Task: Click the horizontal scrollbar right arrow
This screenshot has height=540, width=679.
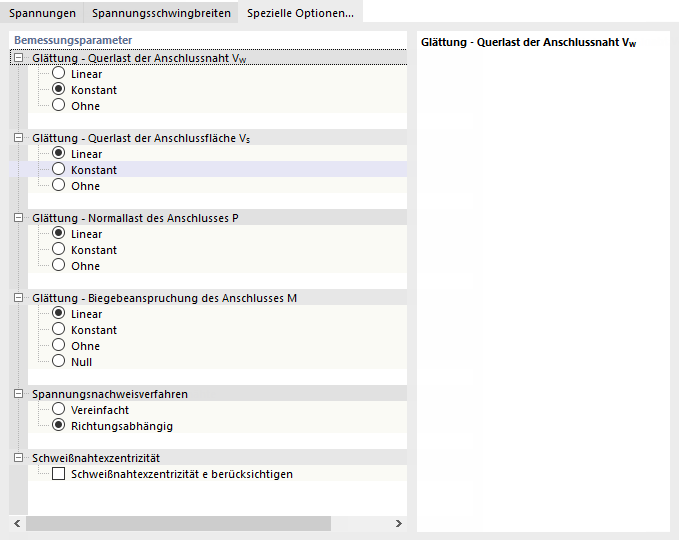Action: click(400, 523)
